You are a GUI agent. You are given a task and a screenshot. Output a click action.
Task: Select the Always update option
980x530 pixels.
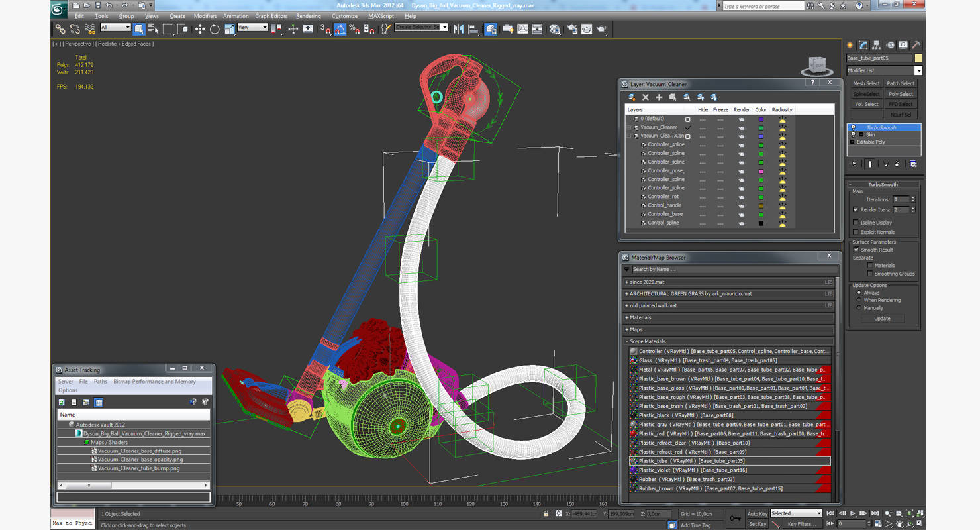coord(859,293)
